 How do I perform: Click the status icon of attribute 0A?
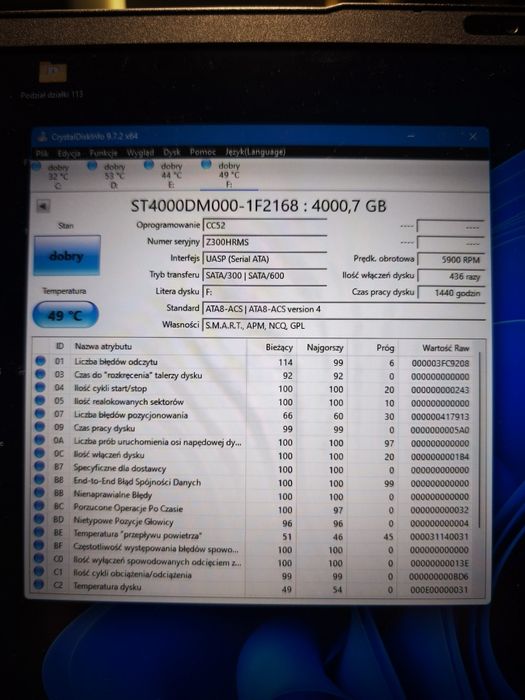[x=40, y=440]
